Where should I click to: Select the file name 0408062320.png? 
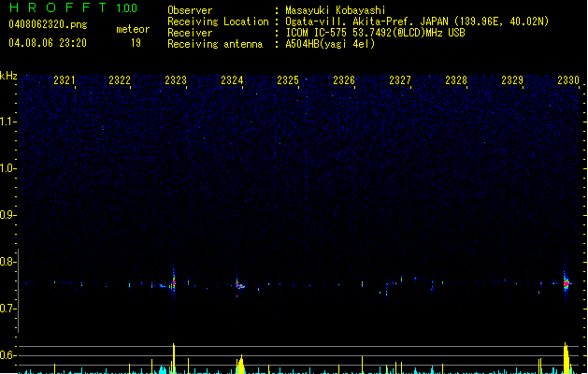[x=48, y=24]
